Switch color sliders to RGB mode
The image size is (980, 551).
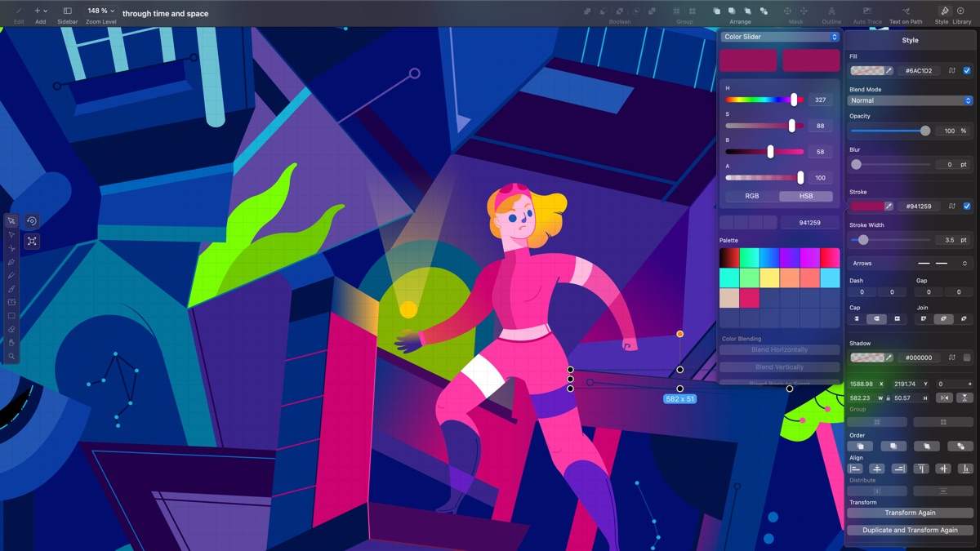tap(752, 196)
